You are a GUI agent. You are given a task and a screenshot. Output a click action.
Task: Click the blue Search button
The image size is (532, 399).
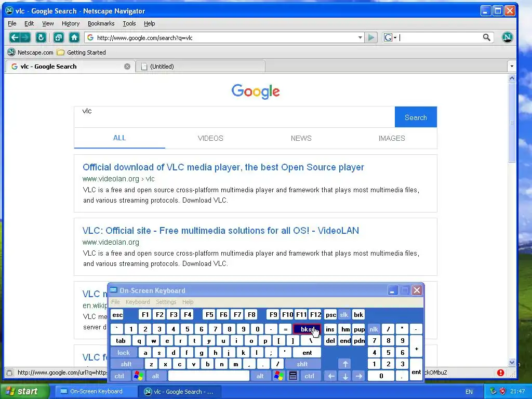[x=416, y=117]
